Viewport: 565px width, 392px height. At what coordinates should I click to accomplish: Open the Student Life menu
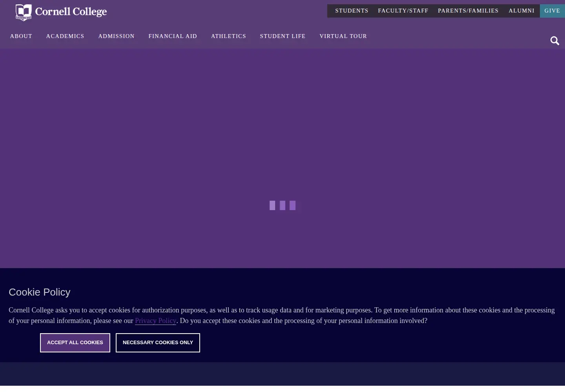point(282,36)
